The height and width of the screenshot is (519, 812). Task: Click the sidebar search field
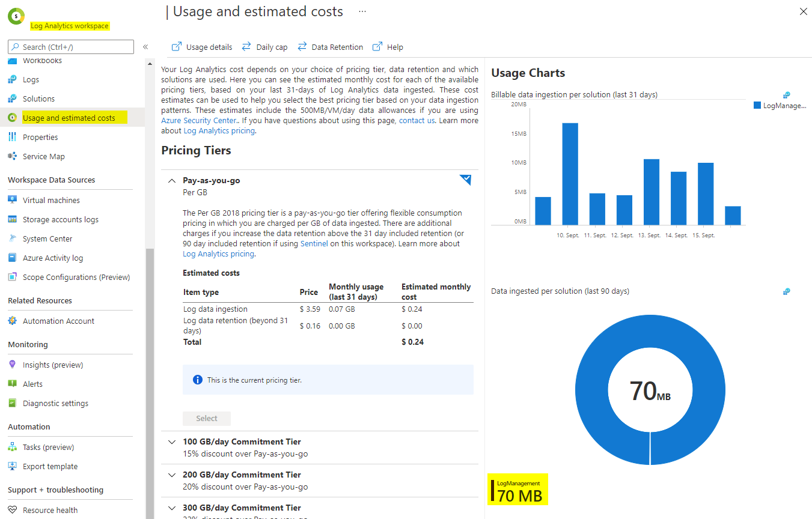click(x=70, y=46)
